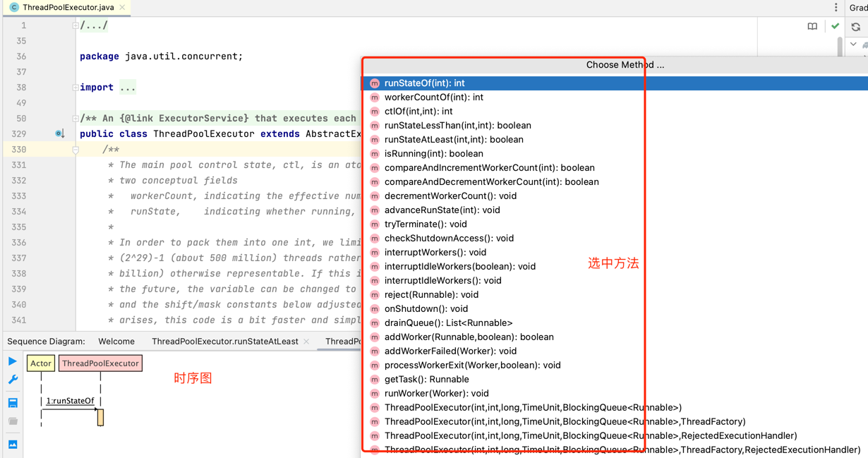
Task: Click the folded /.../ comment placeholder
Action: (x=94, y=25)
